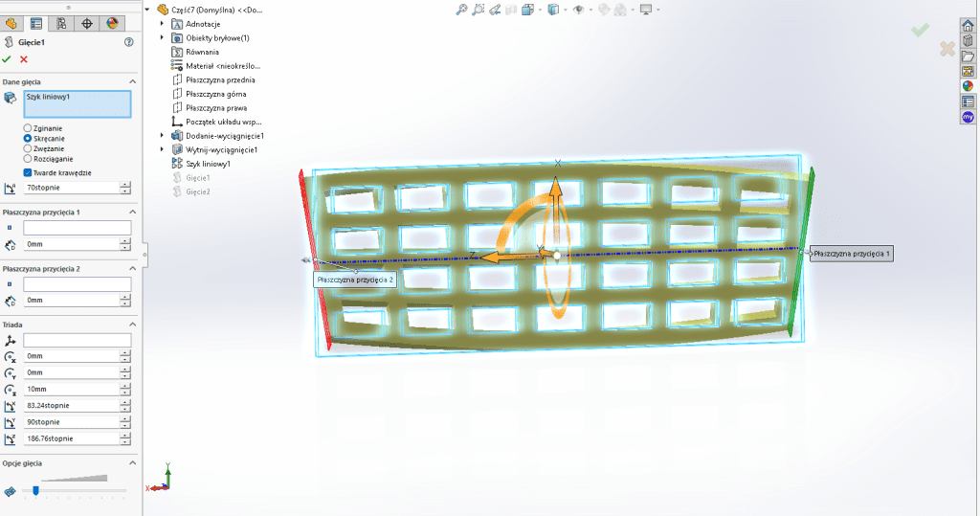
Task: Open the File Explorer folder pane icon
Action: [968, 56]
